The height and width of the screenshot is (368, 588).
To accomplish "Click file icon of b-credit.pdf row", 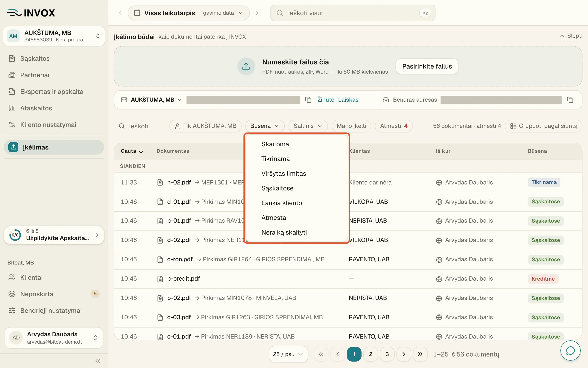I will 160,279.
